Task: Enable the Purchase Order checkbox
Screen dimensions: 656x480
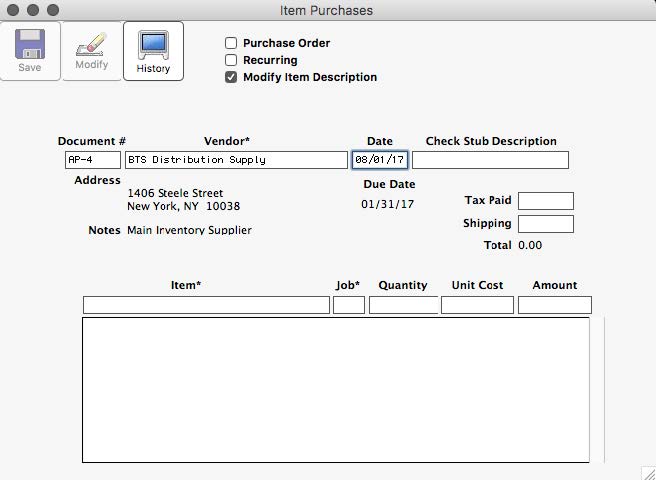Action: pyautogui.click(x=231, y=44)
